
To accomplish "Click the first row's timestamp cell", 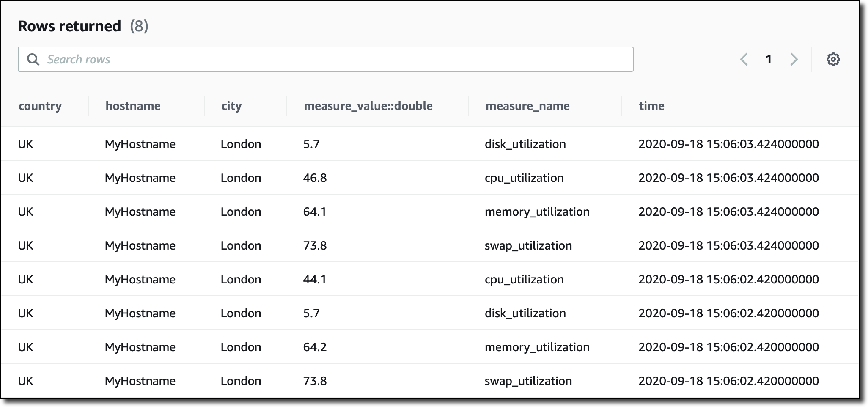I will pyautogui.click(x=728, y=144).
